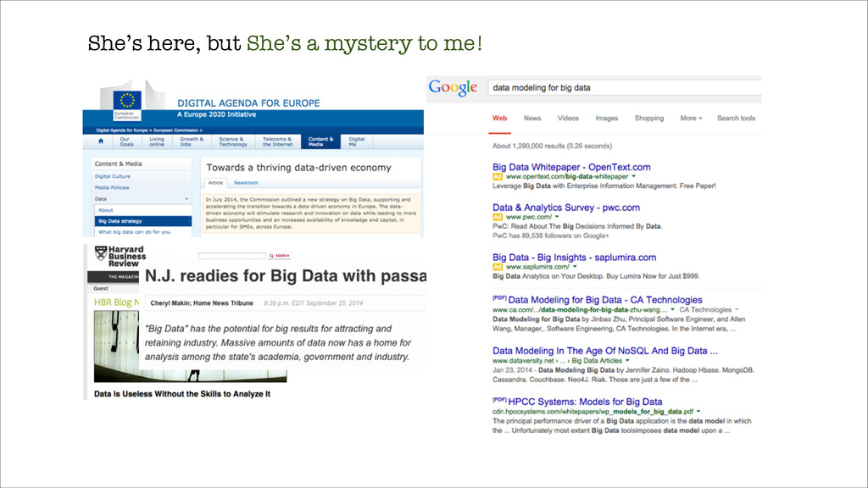This screenshot has width=868, height=488.
Task: Switch to the Newsroom tab
Action: coord(246,183)
